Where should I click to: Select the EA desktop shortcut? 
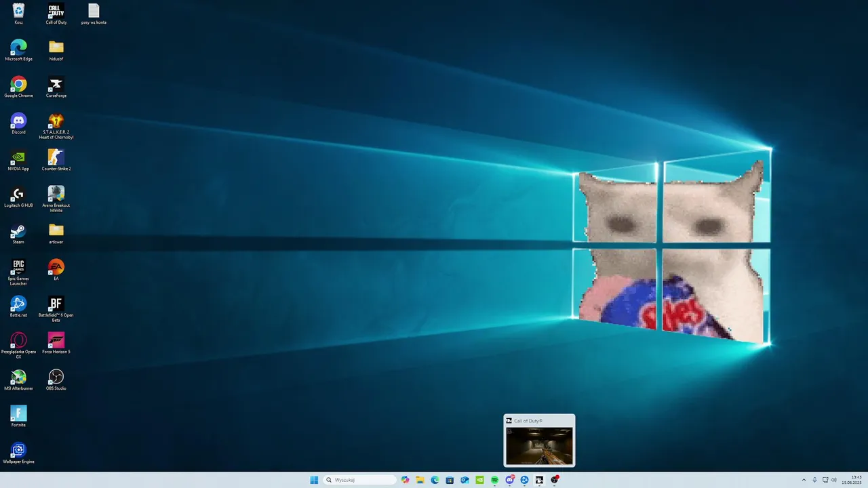tap(56, 270)
